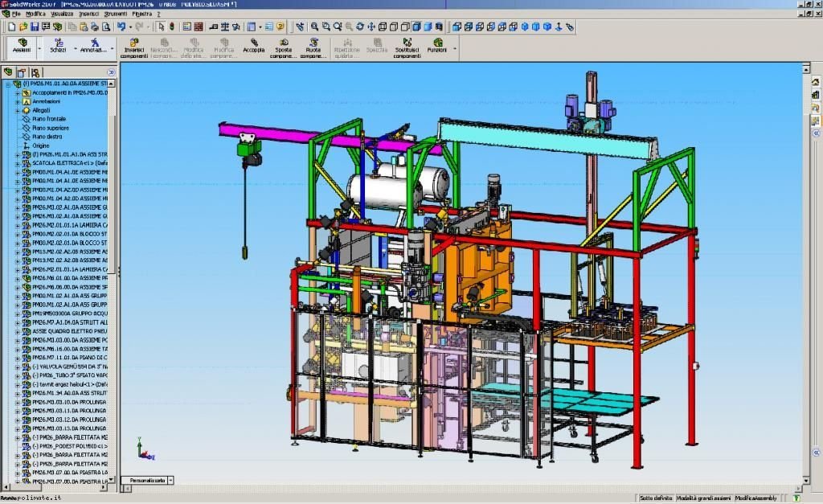The width and height of the screenshot is (823, 504).
Task: Click the blue undo arrow icon
Action: tap(121, 27)
